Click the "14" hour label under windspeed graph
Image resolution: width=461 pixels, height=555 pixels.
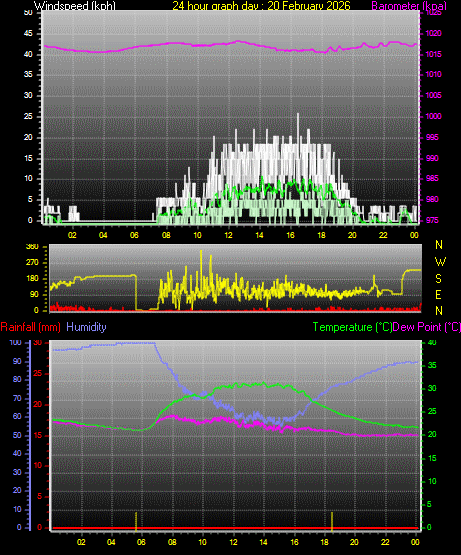point(260,235)
